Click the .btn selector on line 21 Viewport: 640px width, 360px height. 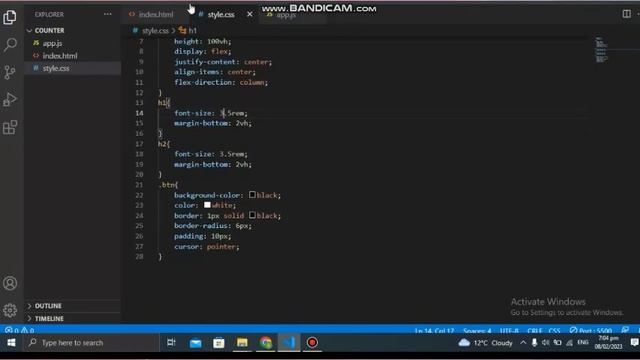pyautogui.click(x=168, y=185)
